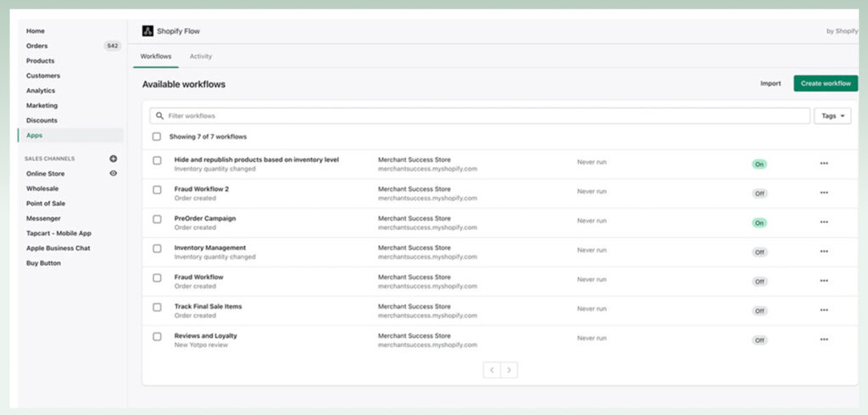This screenshot has width=868, height=415.
Task: Open Marketing in the sidebar
Action: tap(42, 106)
